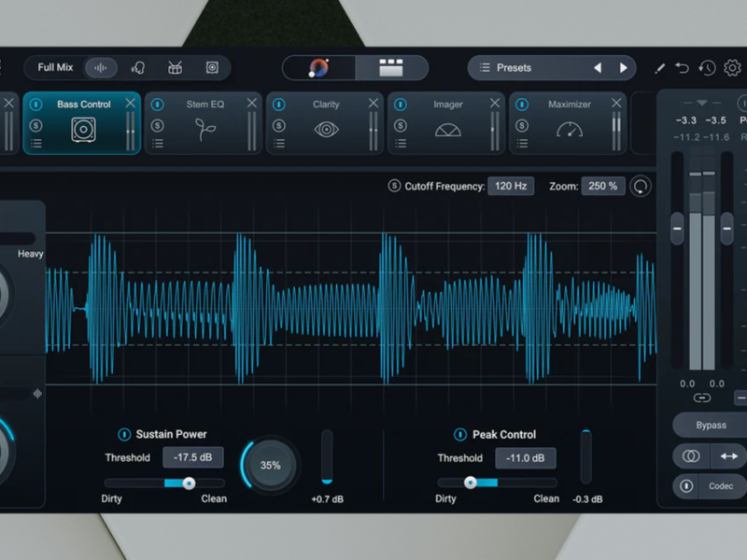Solo the Imager module

pyautogui.click(x=401, y=126)
